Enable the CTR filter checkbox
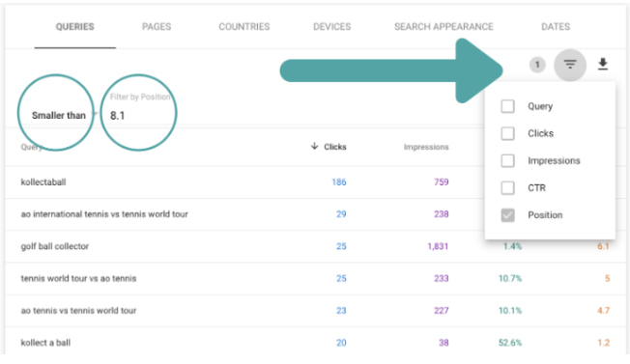630x364 pixels. click(x=507, y=188)
